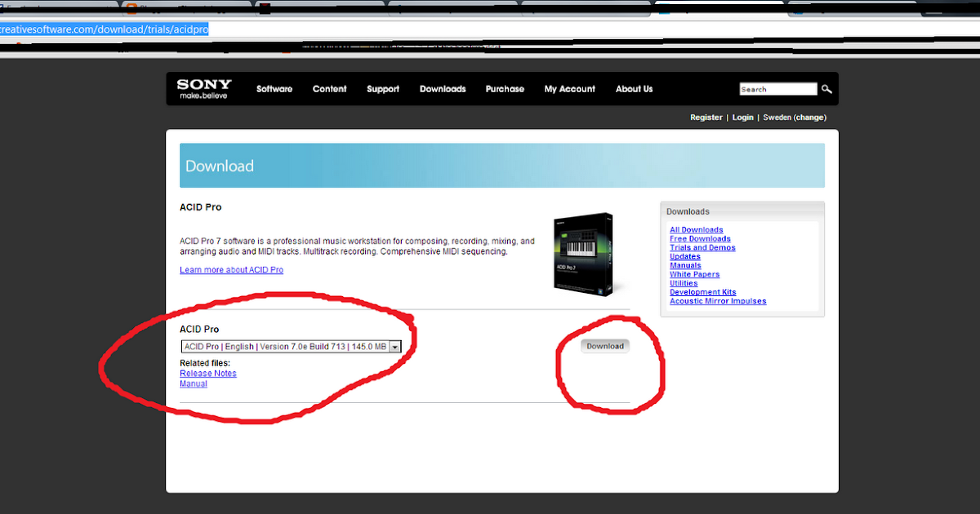This screenshot has width=980, height=514.
Task: Click the Login link
Action: [743, 117]
